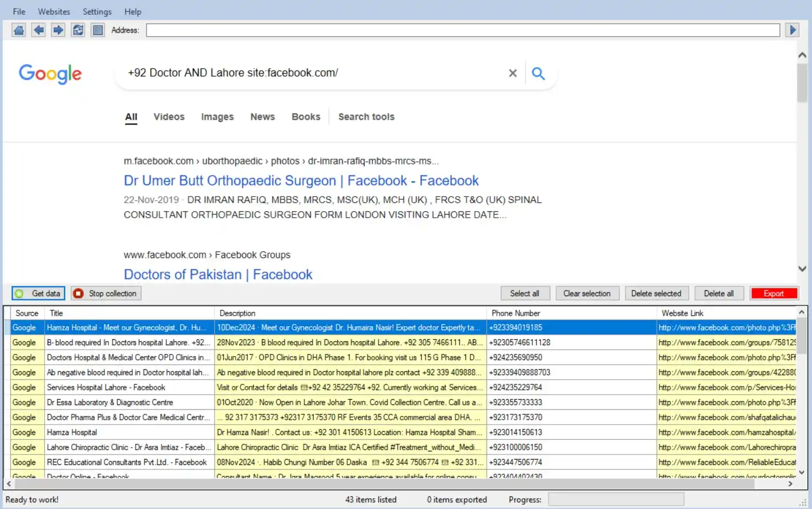This screenshot has height=509, width=812.
Task: Click the Refresh page icon
Action: click(x=78, y=30)
